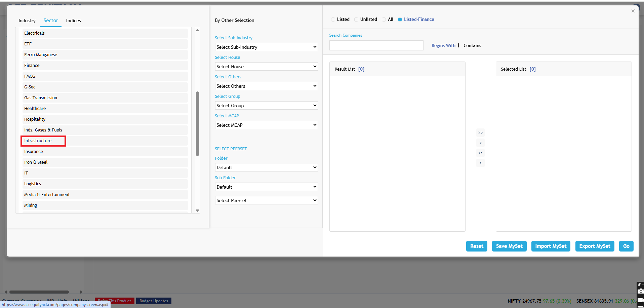Choose the Unlisted radio option

[x=356, y=20]
